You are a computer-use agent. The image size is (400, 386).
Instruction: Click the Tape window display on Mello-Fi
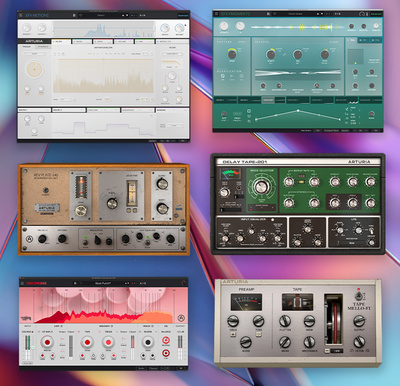click(297, 302)
